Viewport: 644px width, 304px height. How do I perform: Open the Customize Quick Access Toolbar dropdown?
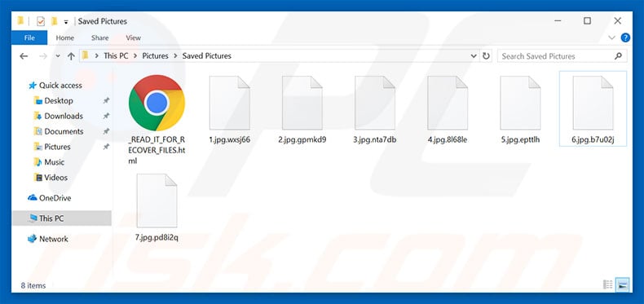coord(66,22)
